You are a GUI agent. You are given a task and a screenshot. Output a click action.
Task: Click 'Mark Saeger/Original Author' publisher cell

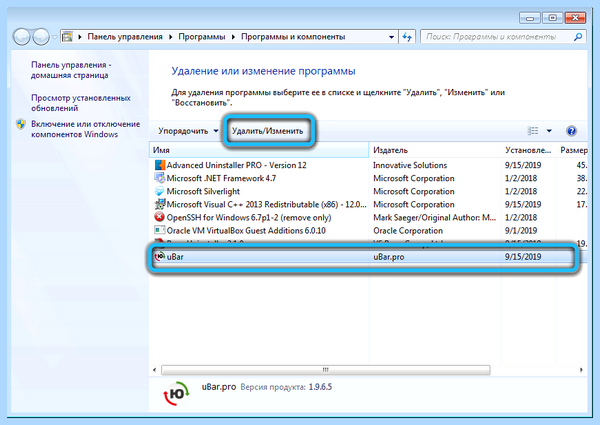coord(435,218)
